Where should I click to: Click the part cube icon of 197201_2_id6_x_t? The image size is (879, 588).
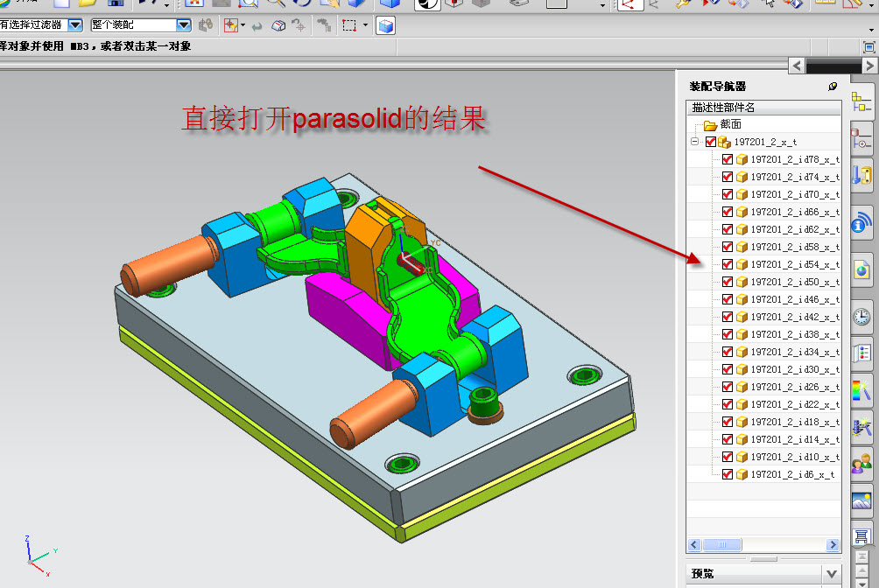click(x=742, y=475)
